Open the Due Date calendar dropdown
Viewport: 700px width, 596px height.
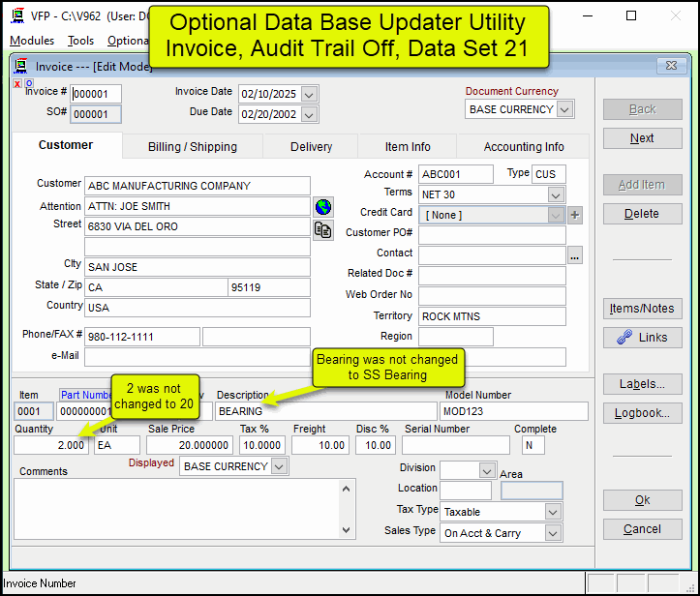tap(309, 114)
